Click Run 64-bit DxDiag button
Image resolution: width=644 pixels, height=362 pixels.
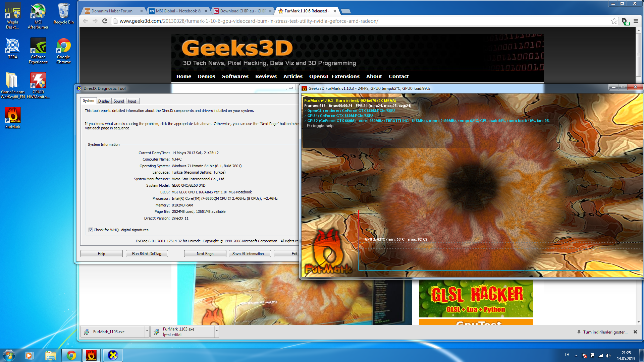tap(147, 254)
